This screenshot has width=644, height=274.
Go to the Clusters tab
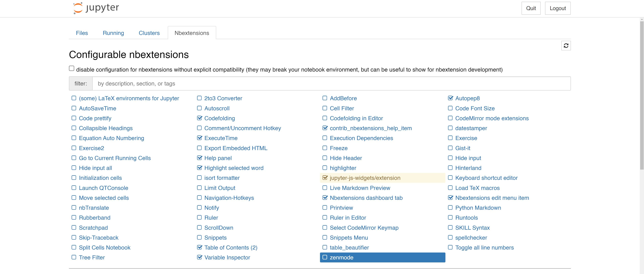149,33
